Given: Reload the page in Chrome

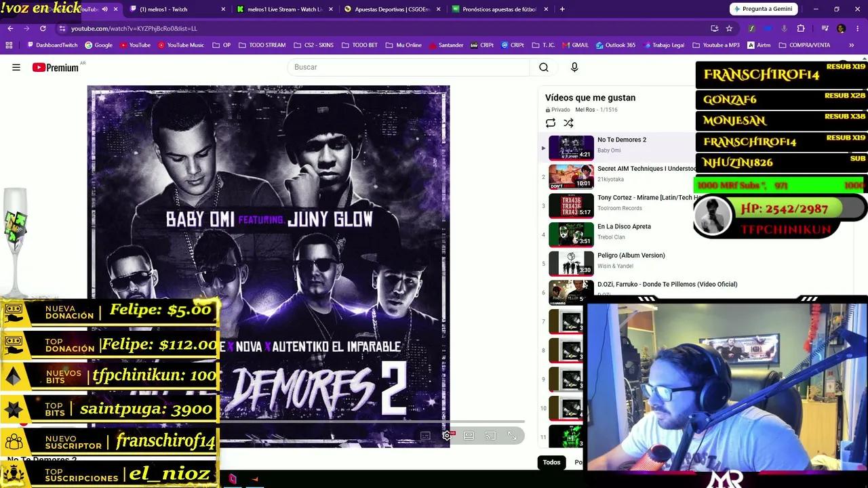Looking at the screenshot, I should click(x=43, y=28).
